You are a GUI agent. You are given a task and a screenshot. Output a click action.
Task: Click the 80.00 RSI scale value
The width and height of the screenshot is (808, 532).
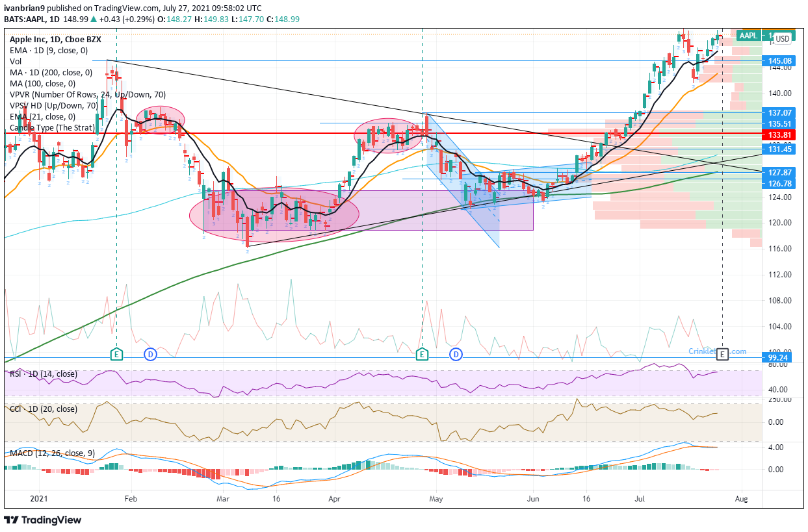point(779,365)
